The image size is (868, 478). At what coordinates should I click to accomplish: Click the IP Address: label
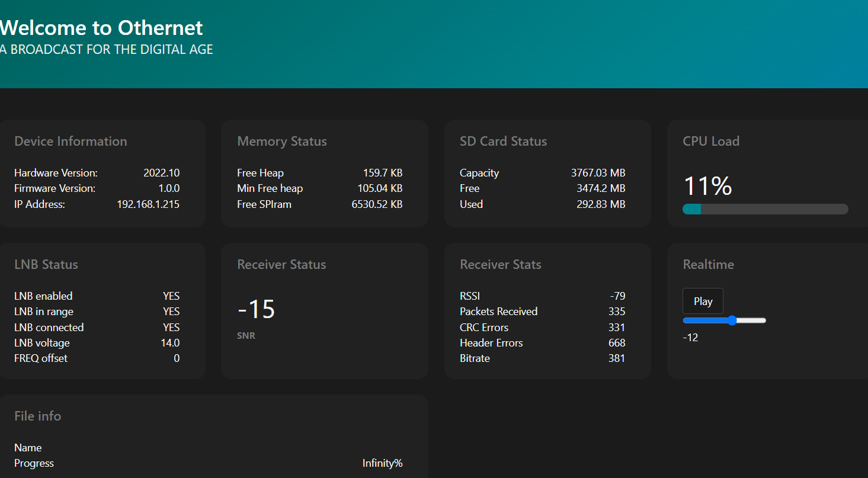[x=40, y=204]
